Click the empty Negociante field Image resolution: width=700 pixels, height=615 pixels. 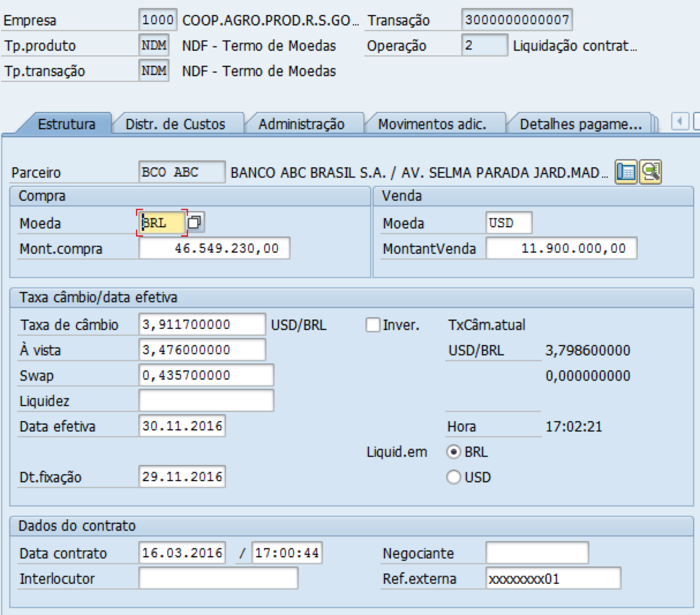(x=537, y=553)
